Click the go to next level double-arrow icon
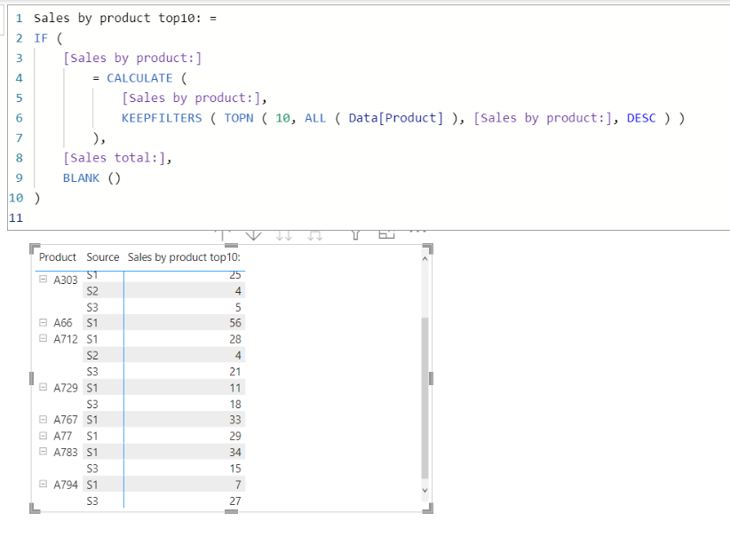The image size is (730, 560). [x=284, y=235]
